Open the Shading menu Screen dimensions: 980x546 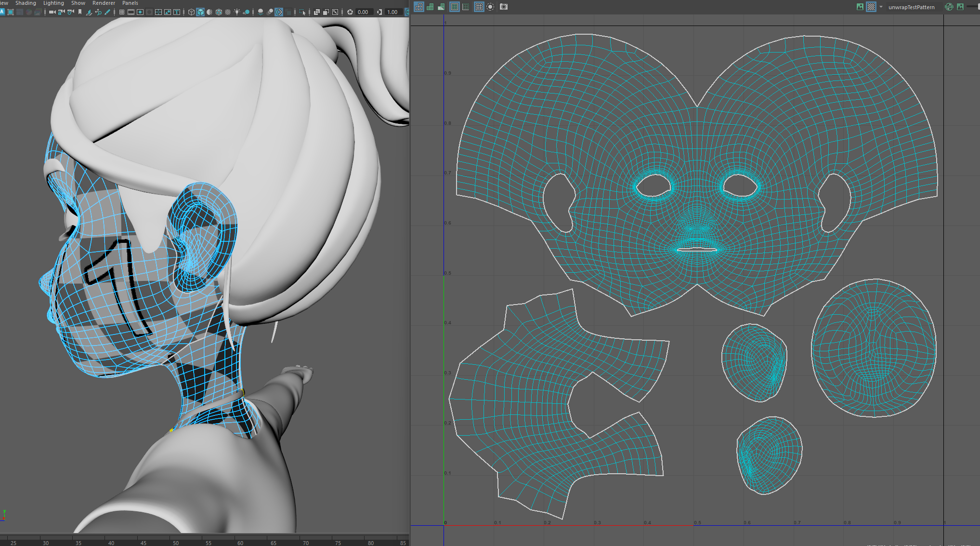[x=26, y=3]
